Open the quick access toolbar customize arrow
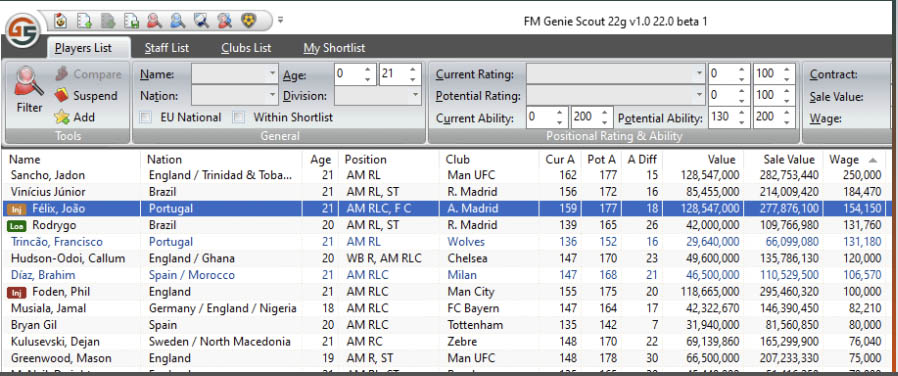898x376 pixels. tap(281, 21)
